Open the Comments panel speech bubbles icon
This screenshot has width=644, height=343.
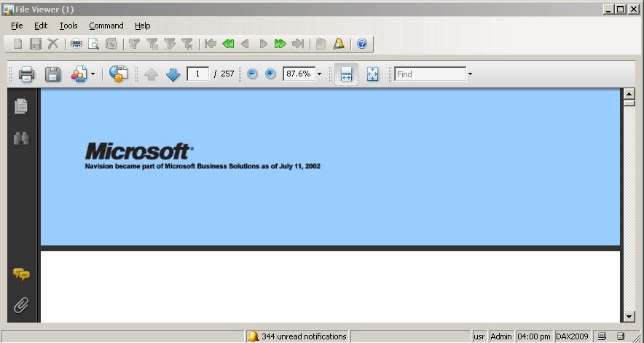pos(21,274)
